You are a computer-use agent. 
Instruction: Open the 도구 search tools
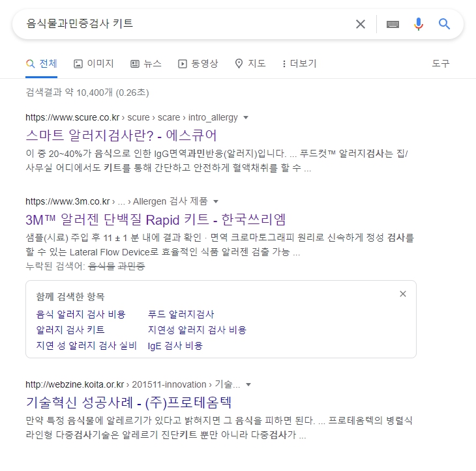[441, 63]
